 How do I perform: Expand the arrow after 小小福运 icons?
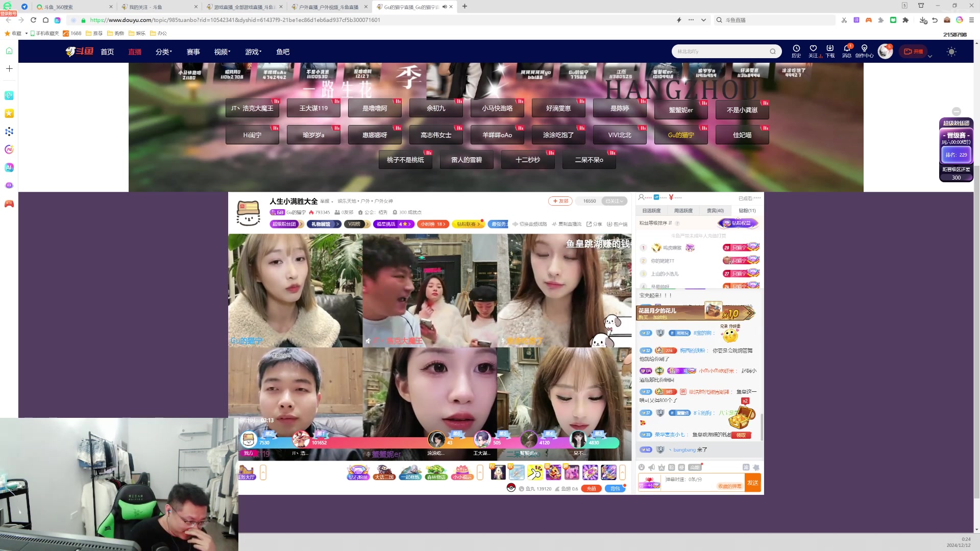click(x=480, y=472)
